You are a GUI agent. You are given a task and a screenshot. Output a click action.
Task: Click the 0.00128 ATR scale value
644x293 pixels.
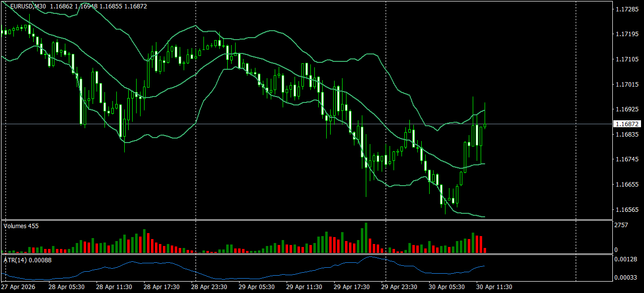[x=625, y=260]
